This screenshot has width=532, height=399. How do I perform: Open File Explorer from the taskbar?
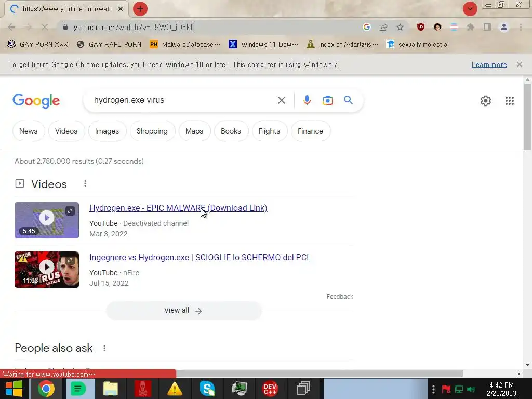(x=111, y=389)
